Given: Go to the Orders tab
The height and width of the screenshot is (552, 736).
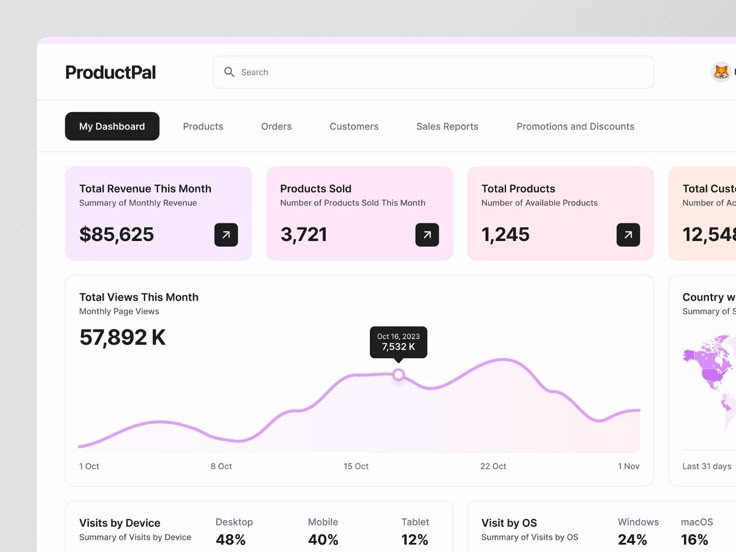Looking at the screenshot, I should (x=276, y=126).
